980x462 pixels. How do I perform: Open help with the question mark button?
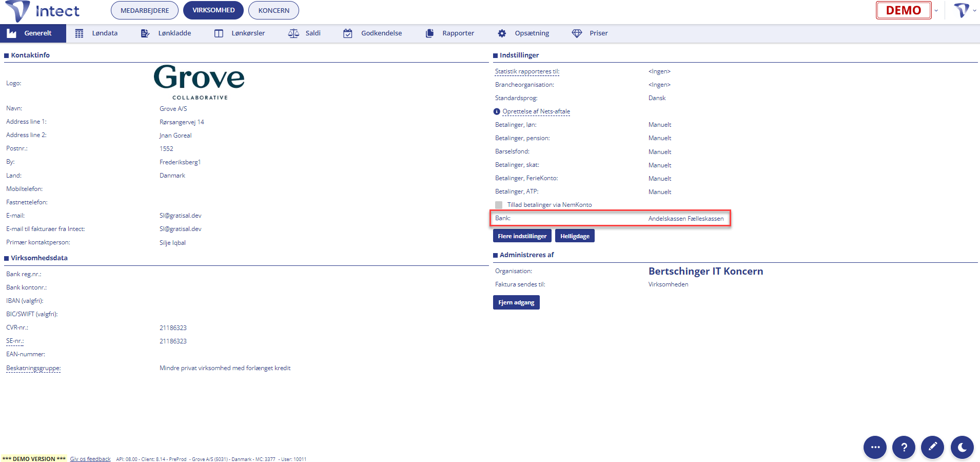coord(904,447)
